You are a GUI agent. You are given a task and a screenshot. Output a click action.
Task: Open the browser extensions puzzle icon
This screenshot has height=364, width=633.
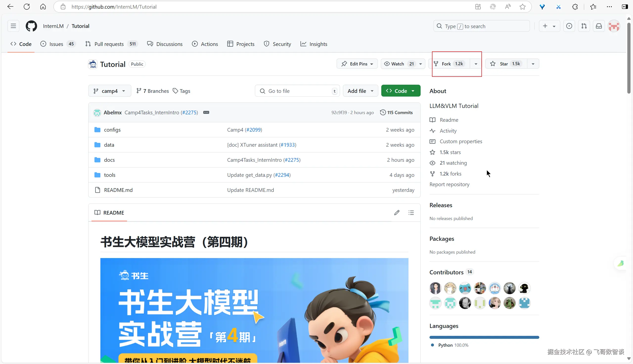(575, 7)
